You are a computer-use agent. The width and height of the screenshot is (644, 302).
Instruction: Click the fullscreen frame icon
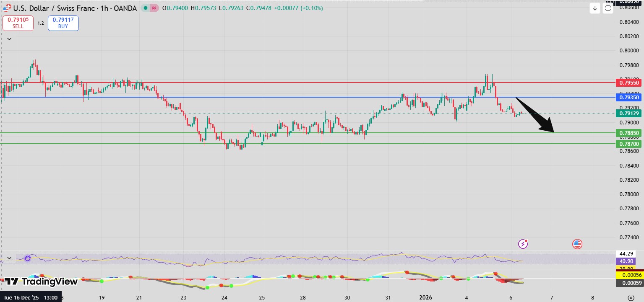[608, 8]
